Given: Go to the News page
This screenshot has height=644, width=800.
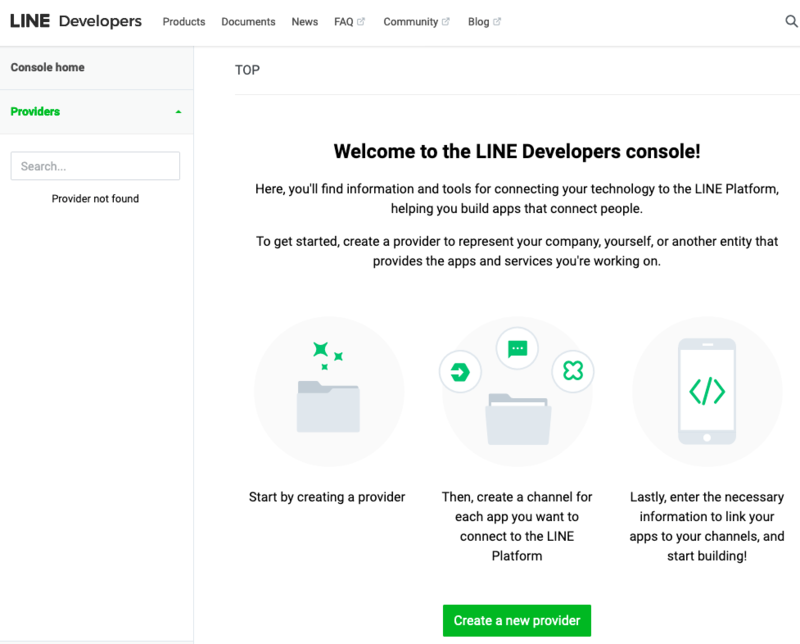Looking at the screenshot, I should [x=305, y=21].
